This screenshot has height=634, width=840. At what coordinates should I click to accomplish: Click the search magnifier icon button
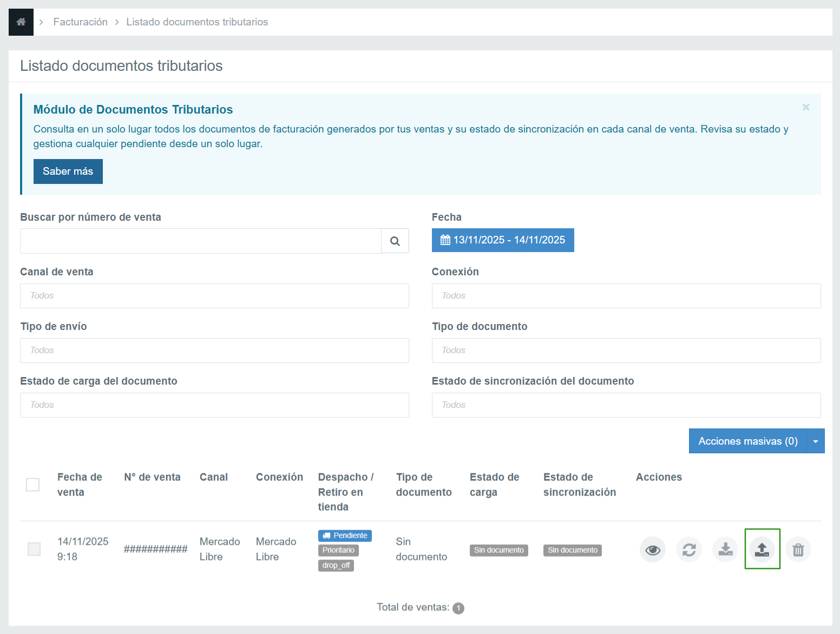[395, 241]
